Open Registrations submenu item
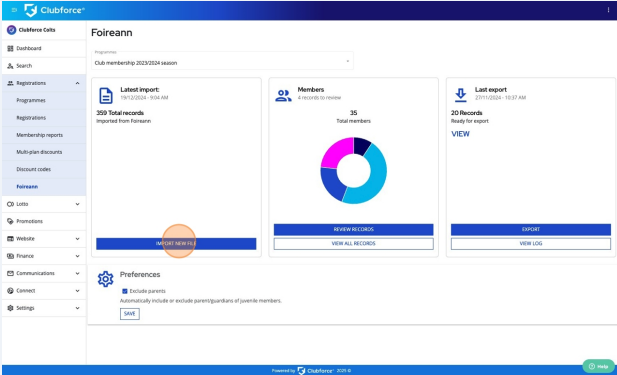 pos(44,118)
